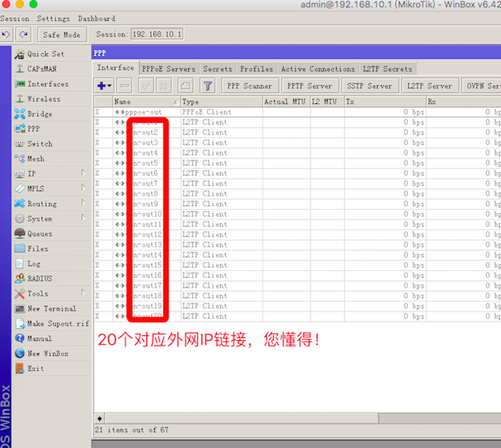The image size is (501, 448).
Task: Click the filter funnel icon
Action: click(207, 86)
